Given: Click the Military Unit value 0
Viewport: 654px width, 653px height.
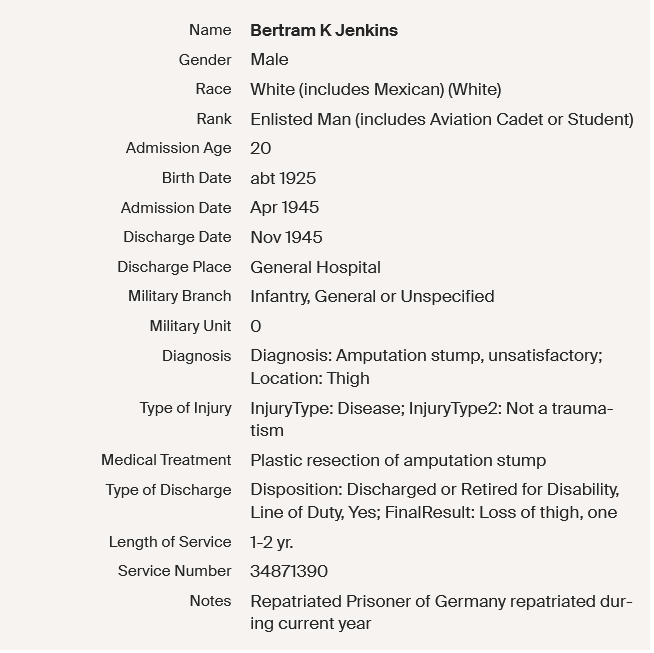Looking at the screenshot, I should click(256, 326).
